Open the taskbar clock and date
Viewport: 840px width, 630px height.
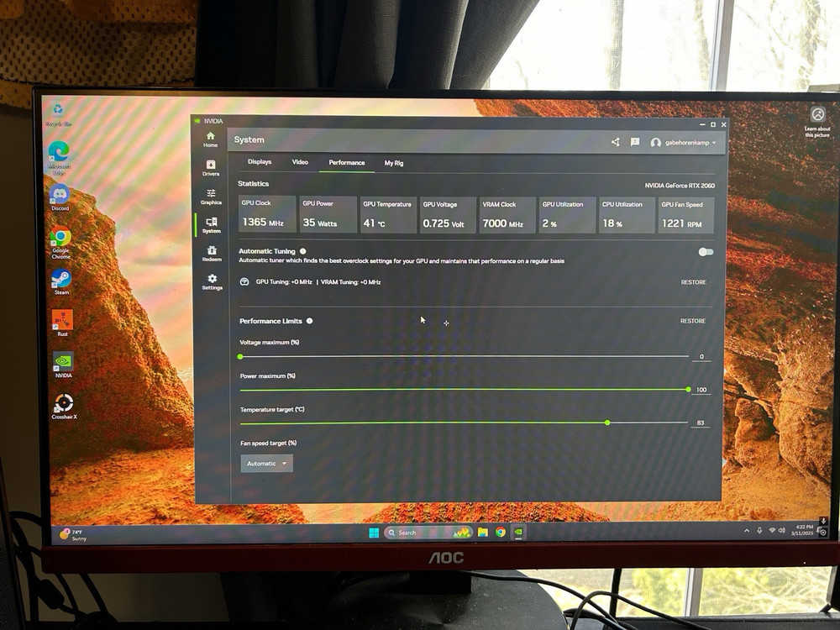click(x=802, y=530)
